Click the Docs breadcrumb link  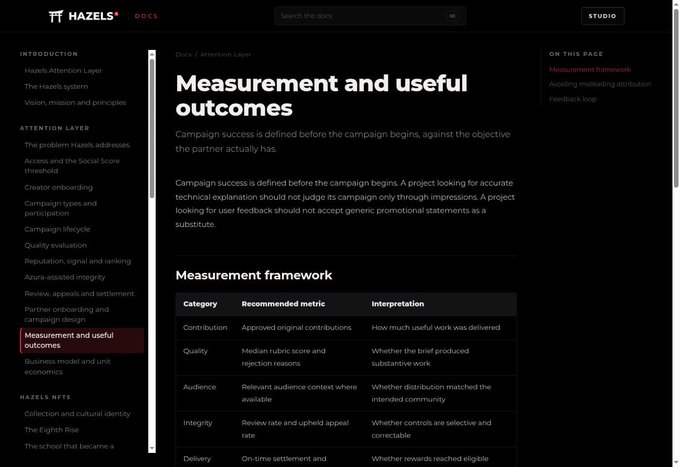pos(183,54)
